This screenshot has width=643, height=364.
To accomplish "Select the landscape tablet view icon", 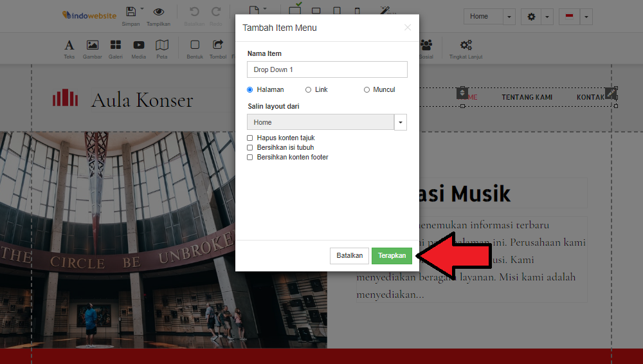I will tap(316, 11).
